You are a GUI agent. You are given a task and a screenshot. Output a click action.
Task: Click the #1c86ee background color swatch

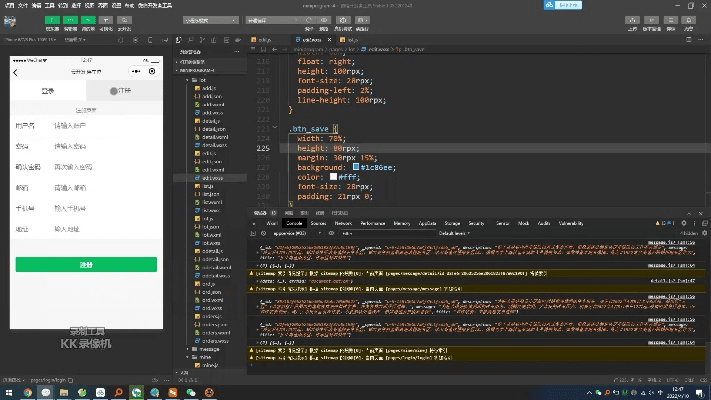pos(356,166)
